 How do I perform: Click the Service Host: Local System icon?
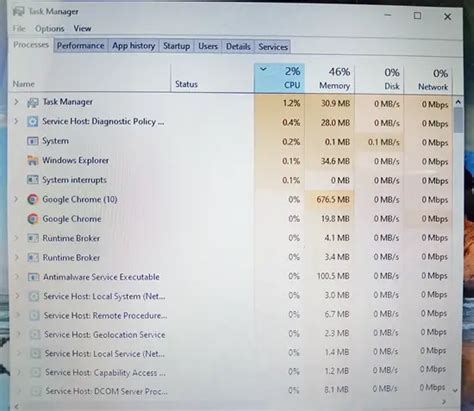point(34,296)
